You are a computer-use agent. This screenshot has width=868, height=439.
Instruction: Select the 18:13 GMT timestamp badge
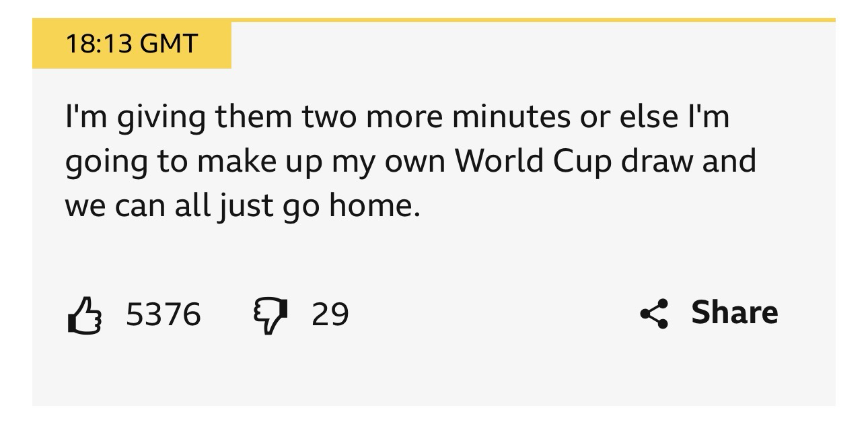[132, 44]
